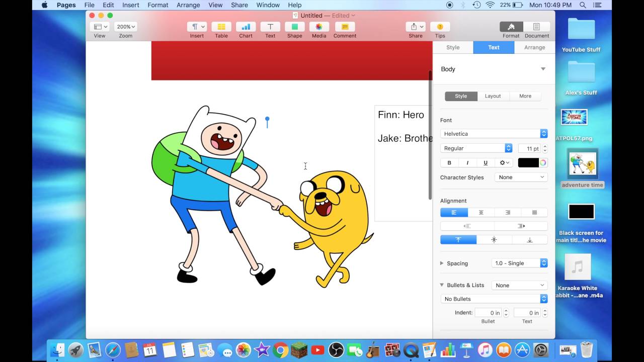Open Safari from the Dock
Screen dimensions: 644x362
113,349
